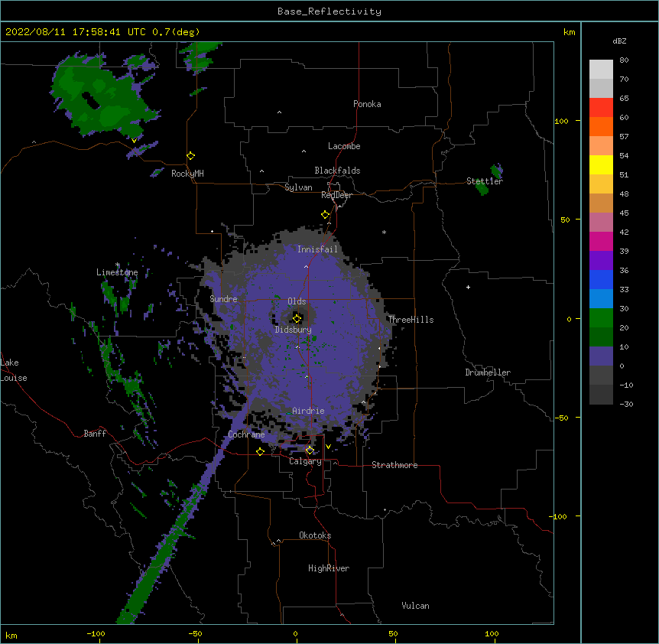The width and height of the screenshot is (659, 644).
Task: Click the green 30 dBZ legend swatch
Action: (601, 318)
